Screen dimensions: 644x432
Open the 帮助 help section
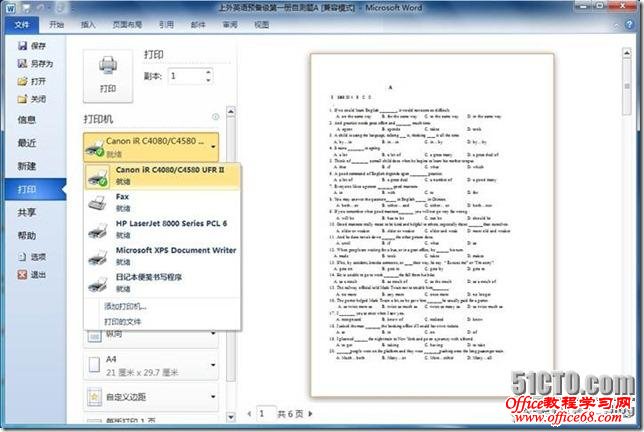pyautogui.click(x=27, y=236)
